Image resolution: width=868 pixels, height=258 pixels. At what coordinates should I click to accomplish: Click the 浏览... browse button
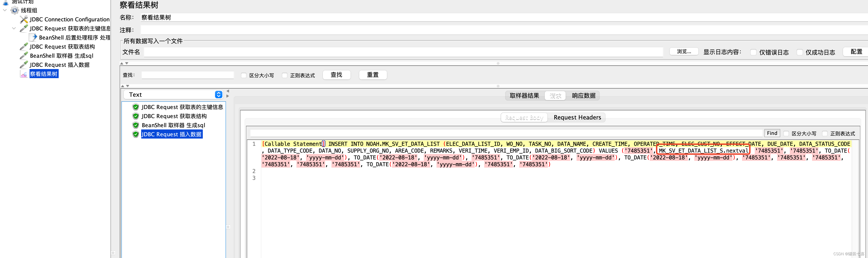684,52
